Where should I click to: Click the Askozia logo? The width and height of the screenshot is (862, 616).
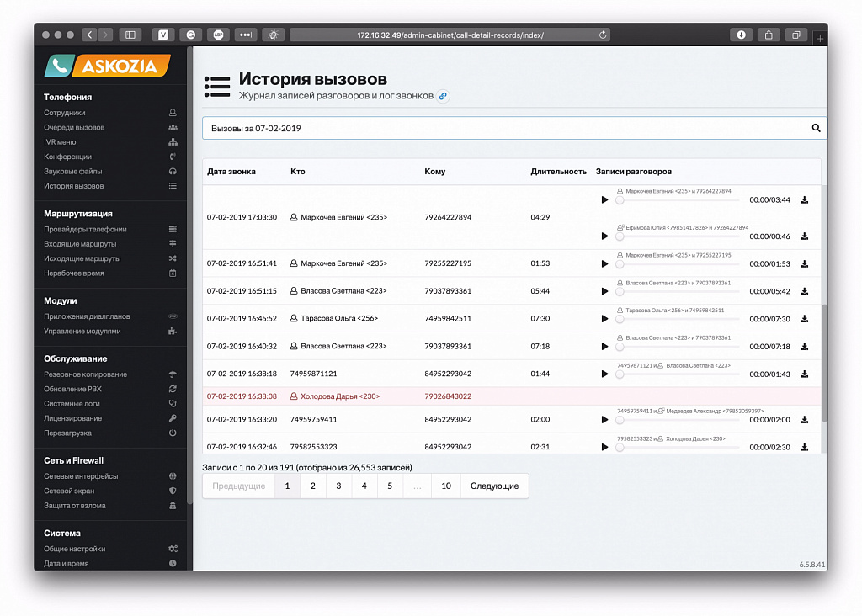[107, 66]
